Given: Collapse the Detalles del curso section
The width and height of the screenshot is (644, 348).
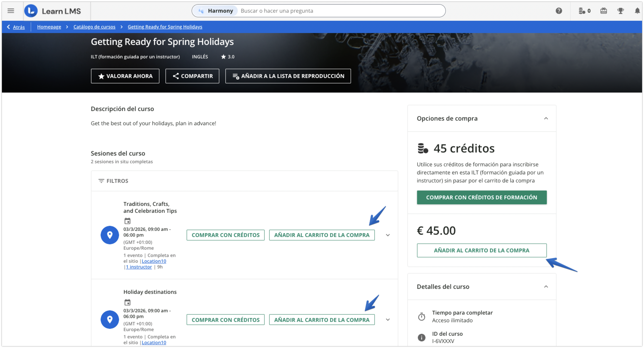Looking at the screenshot, I should click(x=546, y=287).
